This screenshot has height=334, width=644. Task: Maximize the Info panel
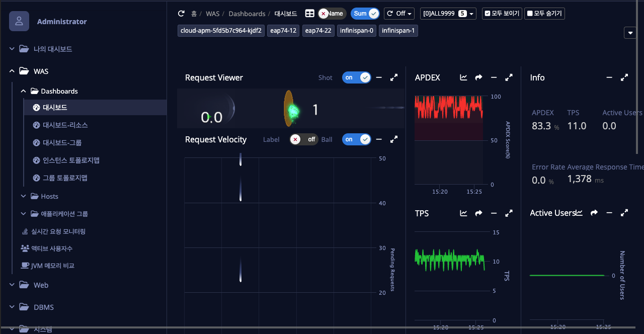click(x=624, y=77)
